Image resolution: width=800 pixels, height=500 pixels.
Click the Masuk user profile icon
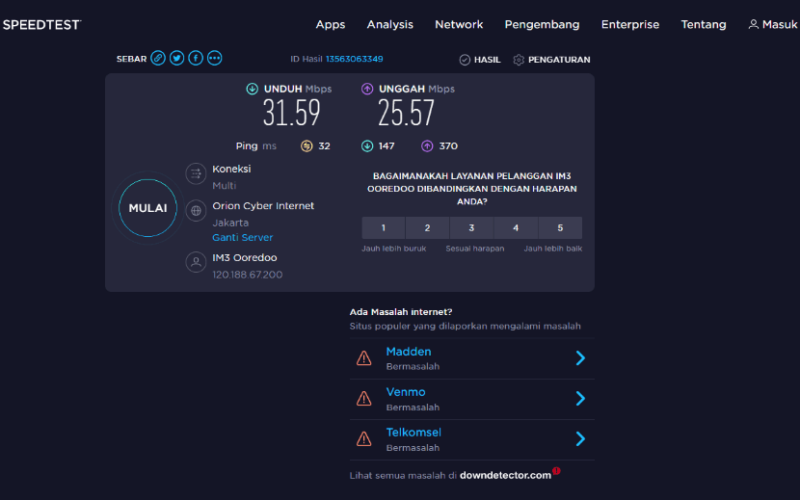click(753, 24)
